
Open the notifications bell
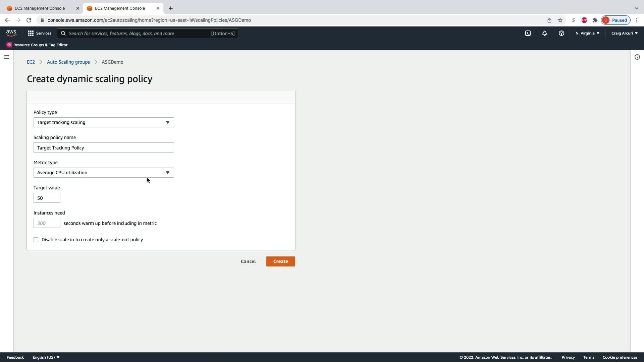(545, 33)
